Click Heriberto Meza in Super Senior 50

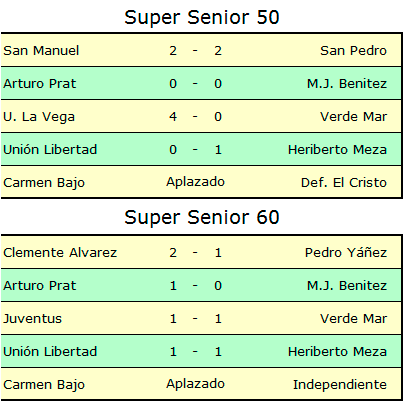coord(337,150)
